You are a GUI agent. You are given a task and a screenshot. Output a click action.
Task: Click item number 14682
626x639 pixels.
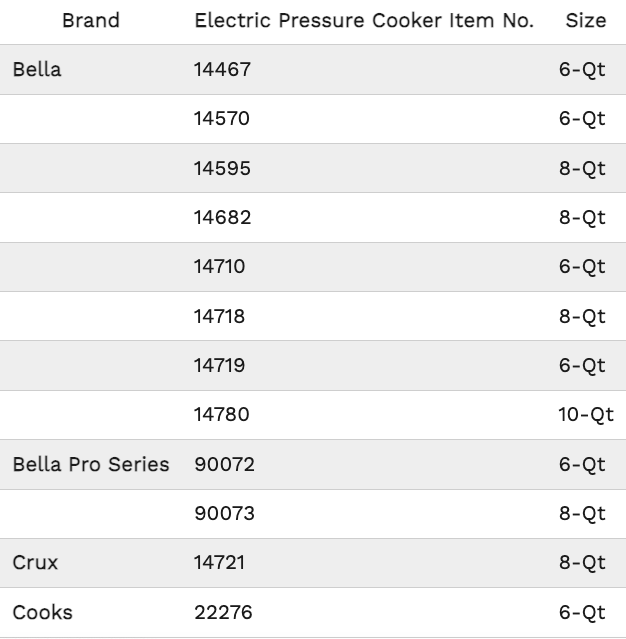223,217
